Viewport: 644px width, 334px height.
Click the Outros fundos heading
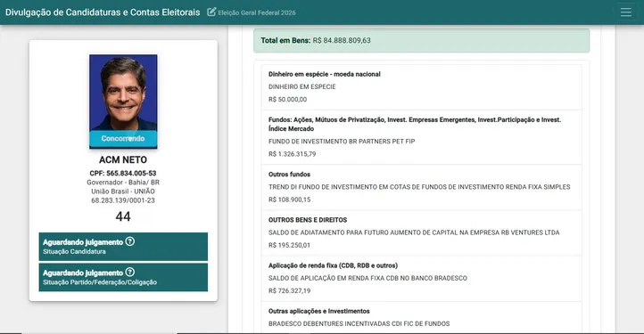(x=289, y=175)
